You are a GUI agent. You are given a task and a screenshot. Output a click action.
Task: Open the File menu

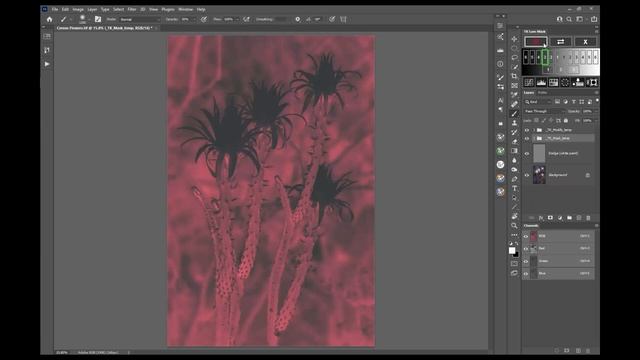click(x=55, y=9)
